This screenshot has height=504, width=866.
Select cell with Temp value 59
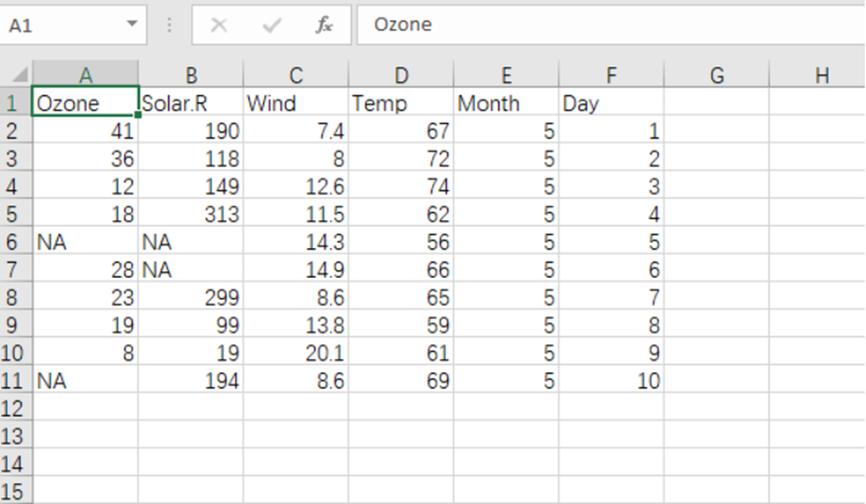pos(401,324)
